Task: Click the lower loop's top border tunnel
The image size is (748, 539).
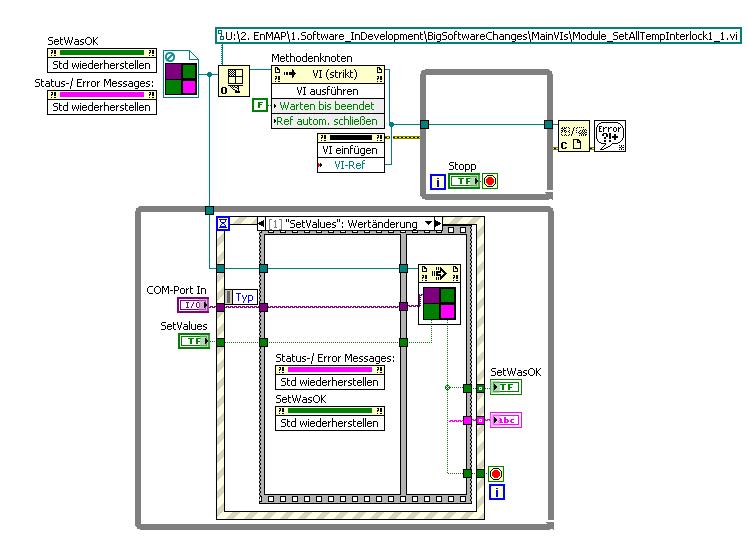Action: point(209,210)
